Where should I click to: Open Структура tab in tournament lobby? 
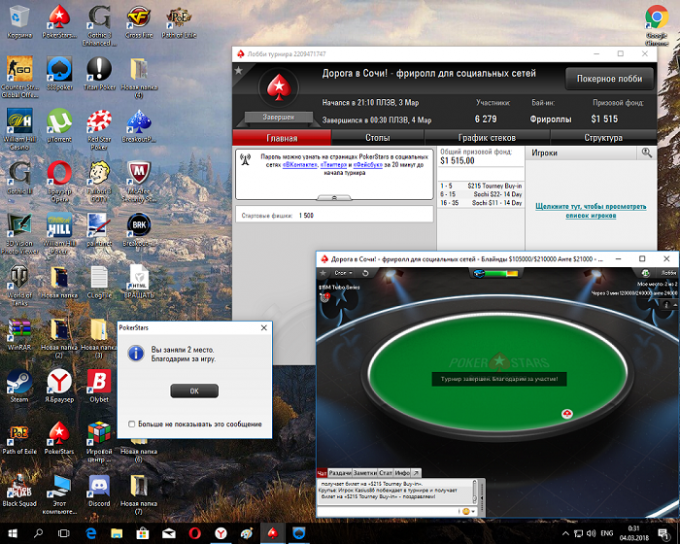(603, 138)
